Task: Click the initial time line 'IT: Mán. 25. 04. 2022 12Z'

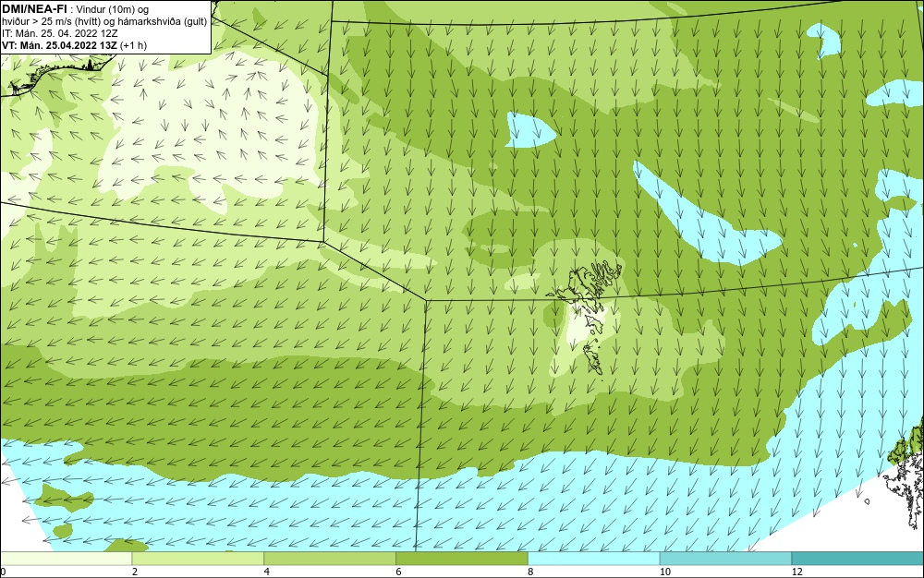Action: click(59, 33)
